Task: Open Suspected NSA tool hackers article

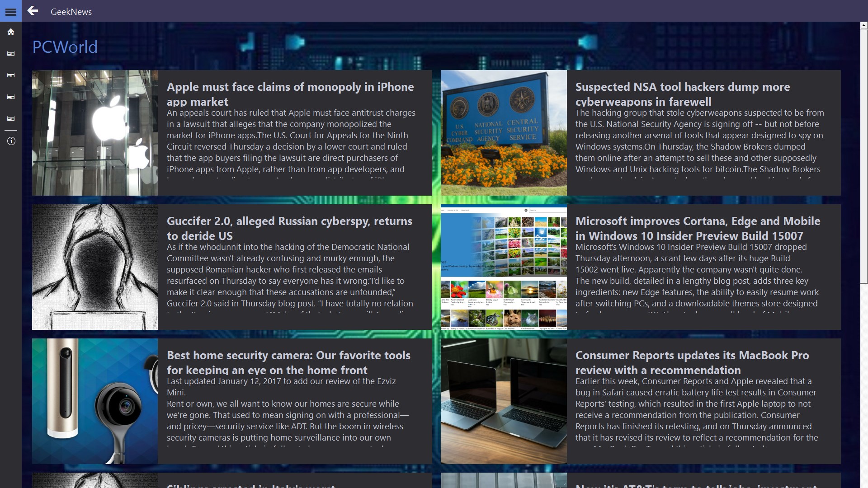Action: 682,94
